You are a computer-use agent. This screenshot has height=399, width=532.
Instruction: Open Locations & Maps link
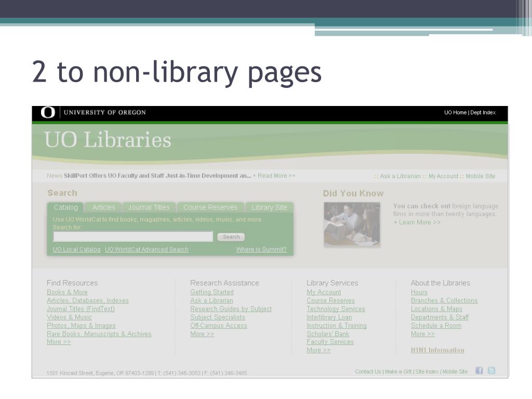(x=436, y=309)
